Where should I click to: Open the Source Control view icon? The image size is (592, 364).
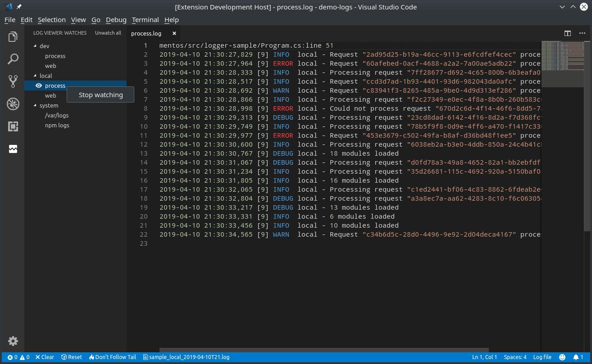pos(13,81)
